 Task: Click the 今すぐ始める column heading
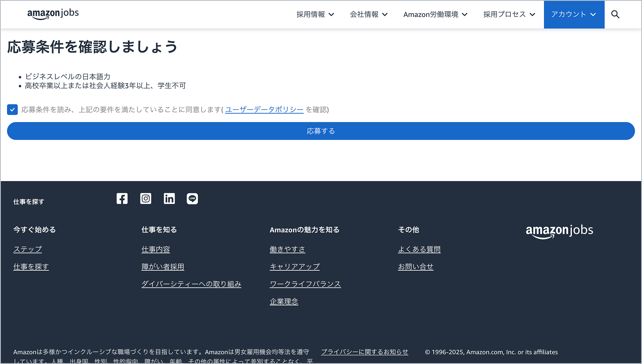35,230
